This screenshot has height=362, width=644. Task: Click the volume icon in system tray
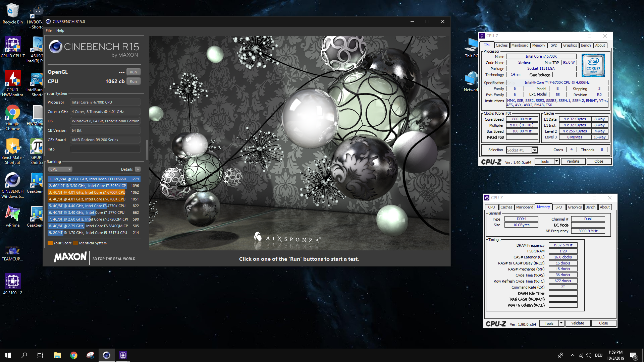[x=589, y=355]
